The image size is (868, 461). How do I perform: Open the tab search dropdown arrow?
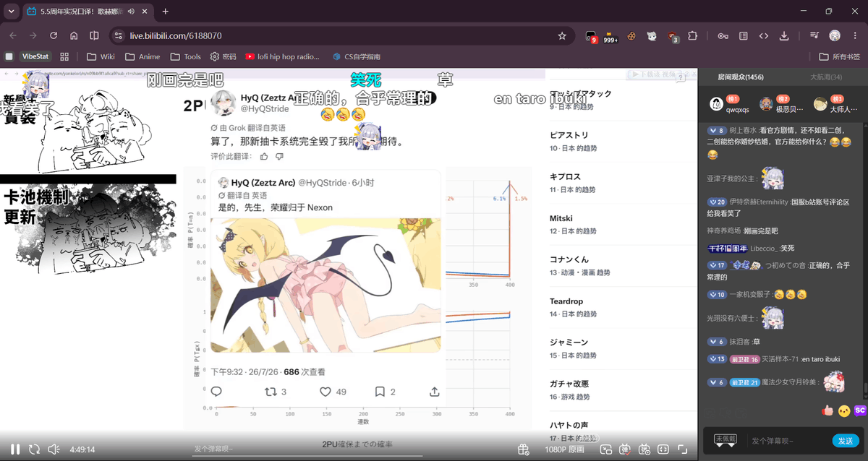coord(11,12)
